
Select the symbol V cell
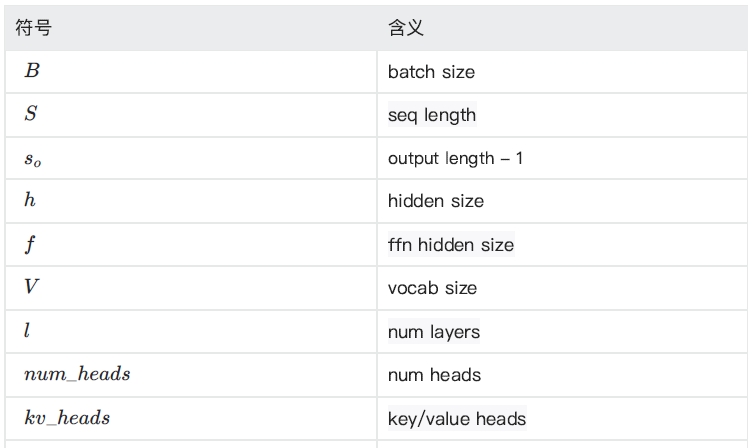point(32,288)
